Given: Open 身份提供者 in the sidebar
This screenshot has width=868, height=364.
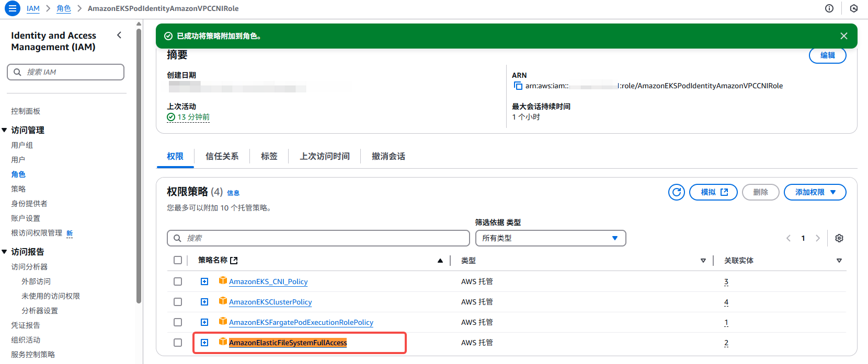Looking at the screenshot, I should [29, 204].
